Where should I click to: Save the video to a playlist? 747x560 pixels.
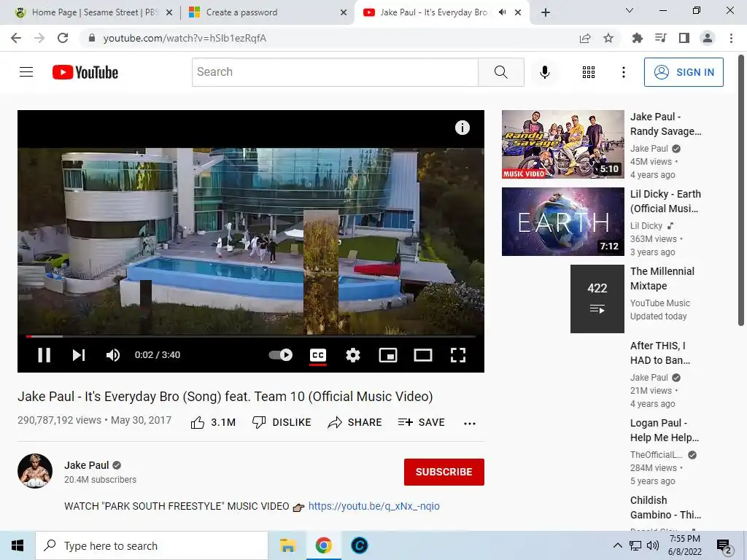click(x=421, y=422)
